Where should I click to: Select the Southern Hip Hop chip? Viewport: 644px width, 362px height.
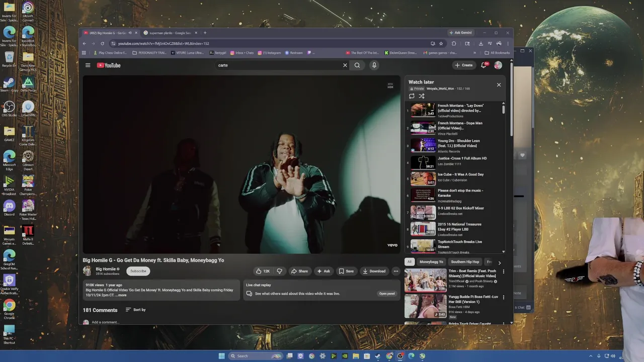(465, 262)
